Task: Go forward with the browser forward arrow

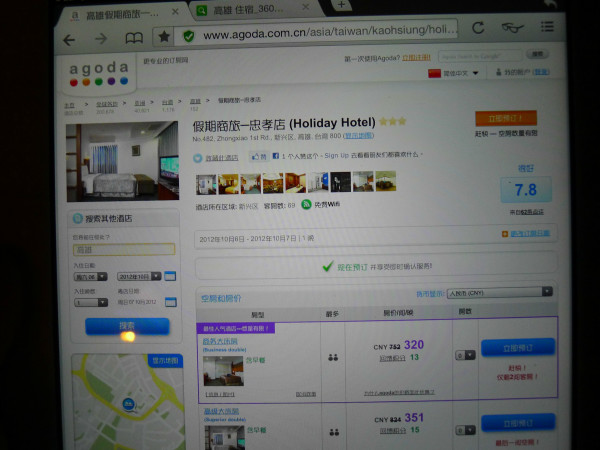Action: coord(101,38)
